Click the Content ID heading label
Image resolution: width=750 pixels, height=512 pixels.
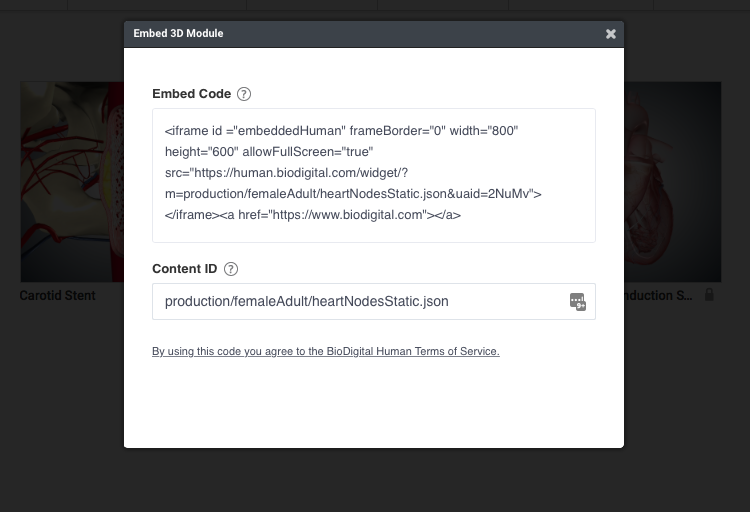[185, 269]
